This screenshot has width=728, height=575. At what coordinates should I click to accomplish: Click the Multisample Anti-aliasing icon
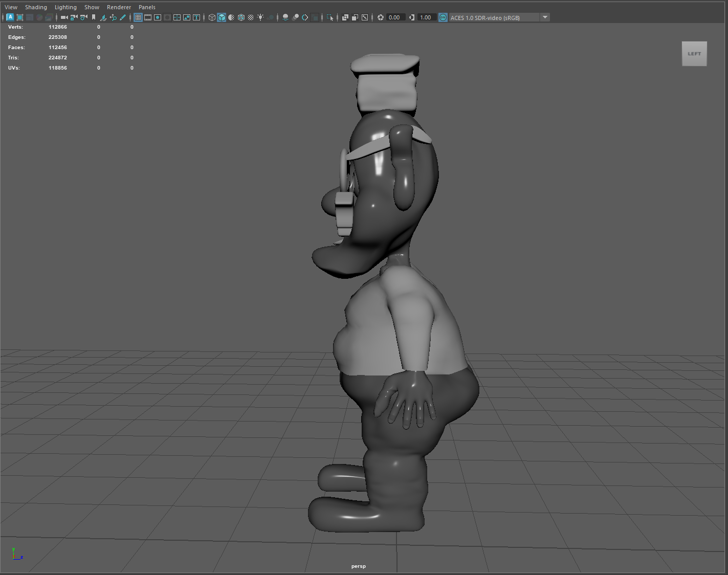(x=305, y=17)
